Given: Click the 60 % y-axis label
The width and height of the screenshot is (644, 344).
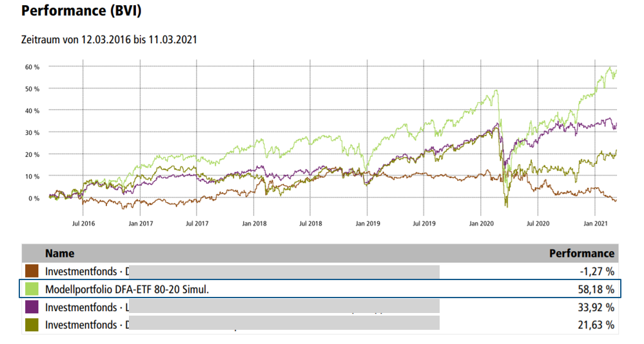Looking at the screenshot, I should [32, 66].
